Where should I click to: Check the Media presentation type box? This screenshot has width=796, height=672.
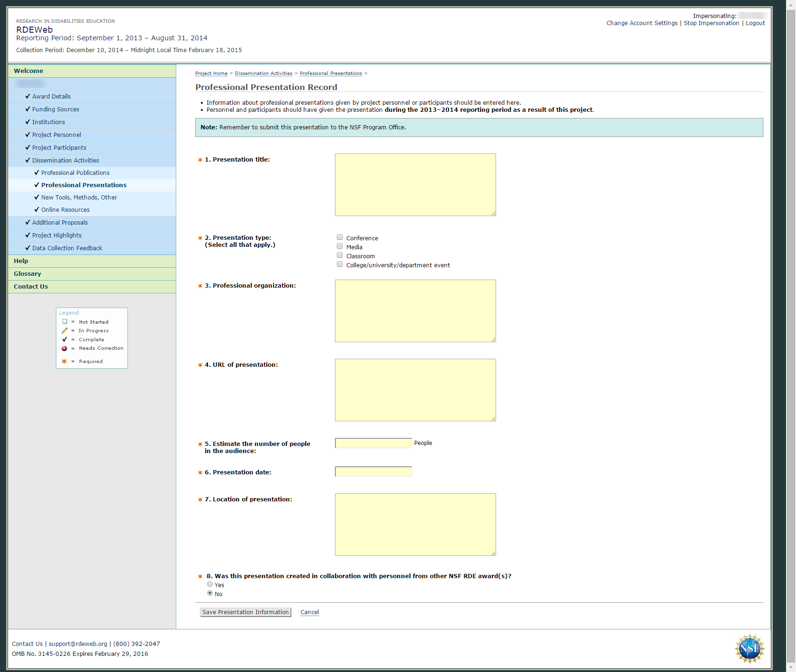pos(340,246)
